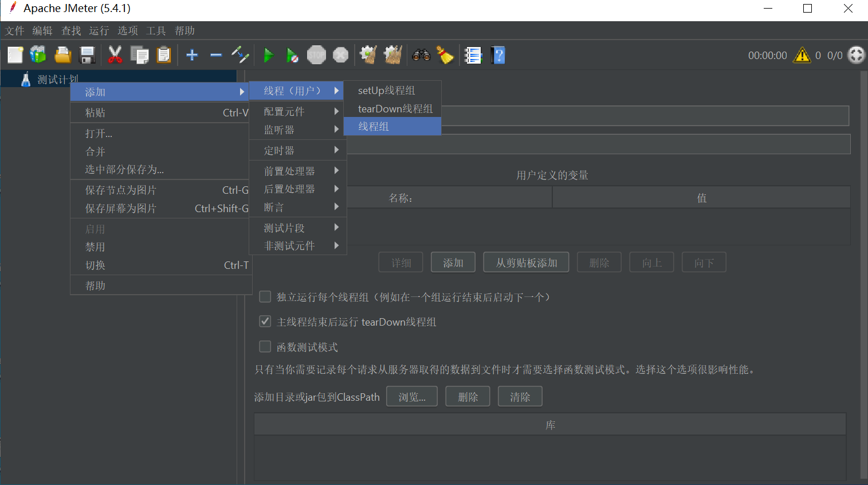
Task: Click the plus Expand all icon
Action: [192, 55]
